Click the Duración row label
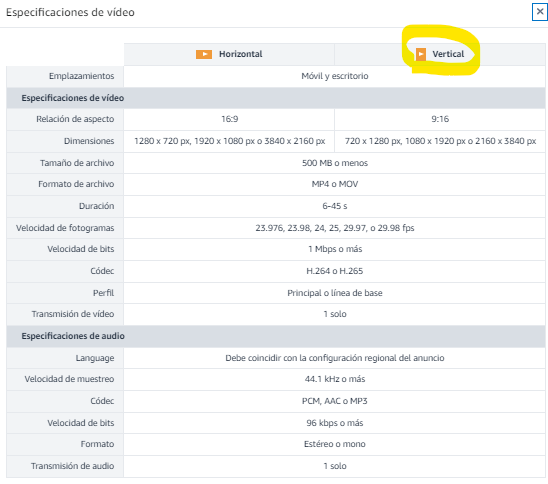The width and height of the screenshot is (548, 484). pos(96,206)
